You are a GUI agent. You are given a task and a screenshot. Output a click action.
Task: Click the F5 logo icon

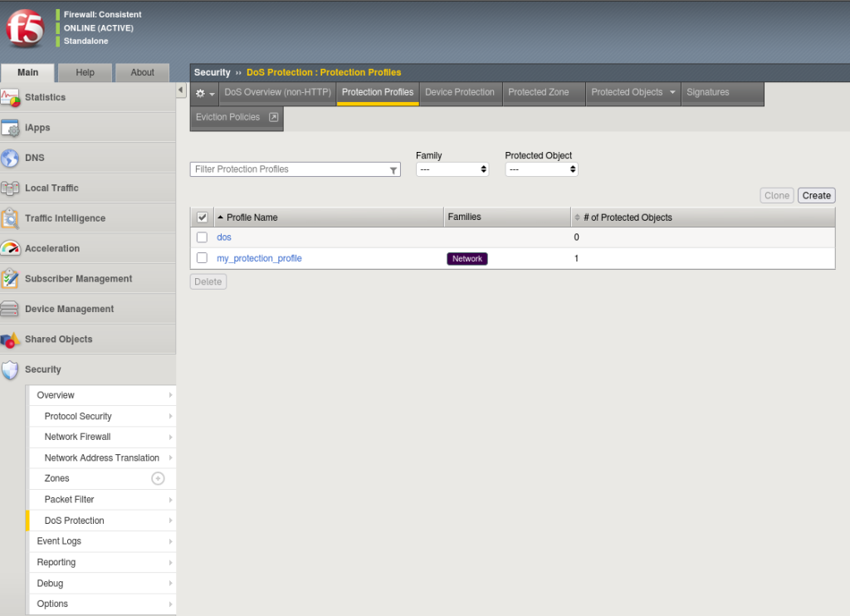pyautogui.click(x=25, y=28)
